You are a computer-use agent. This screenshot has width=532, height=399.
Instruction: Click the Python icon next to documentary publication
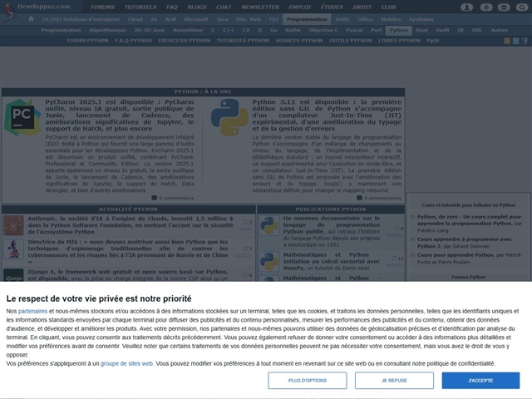pos(270,224)
